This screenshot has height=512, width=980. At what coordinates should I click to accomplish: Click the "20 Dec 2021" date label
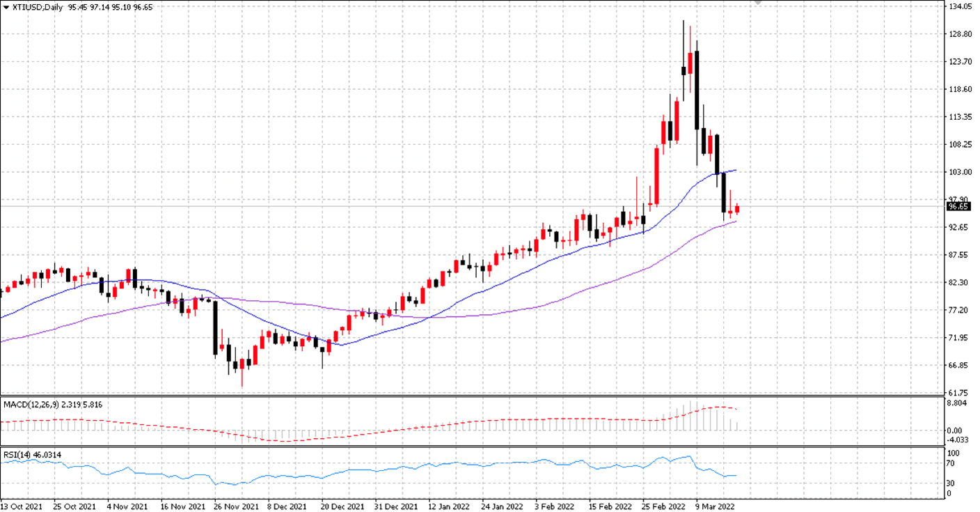341,506
